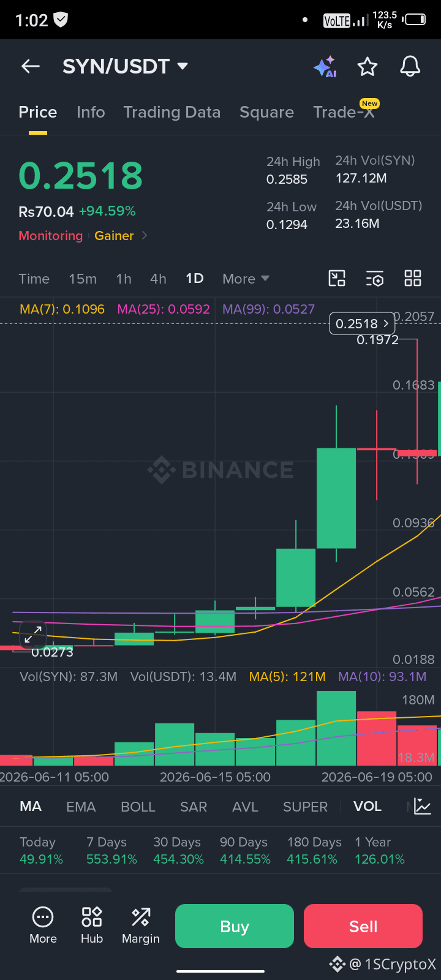Open the chart drawing tools icon
441x980 pixels.
337,278
